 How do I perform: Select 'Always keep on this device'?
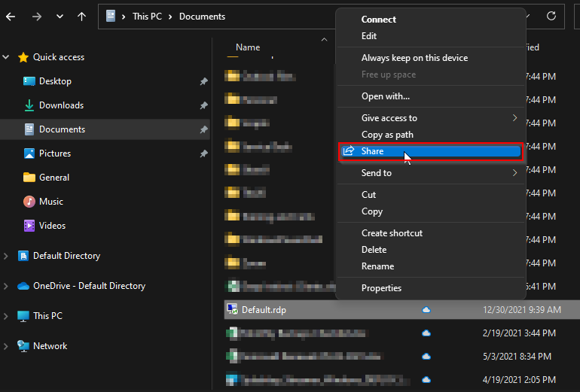coord(431,58)
